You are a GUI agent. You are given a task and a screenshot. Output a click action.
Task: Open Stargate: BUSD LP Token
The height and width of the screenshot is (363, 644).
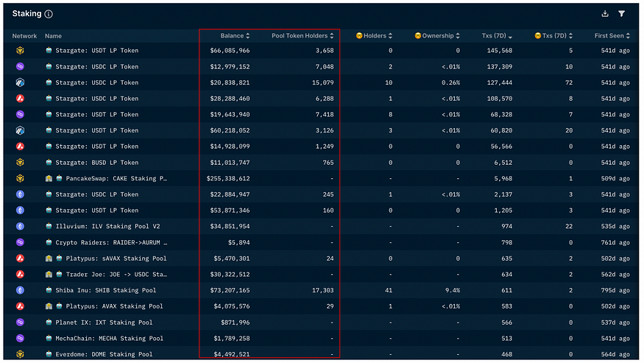[97, 163]
